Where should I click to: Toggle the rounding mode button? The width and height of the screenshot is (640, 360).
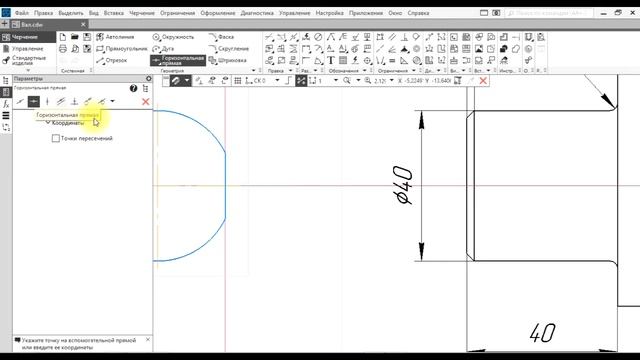(301, 81)
